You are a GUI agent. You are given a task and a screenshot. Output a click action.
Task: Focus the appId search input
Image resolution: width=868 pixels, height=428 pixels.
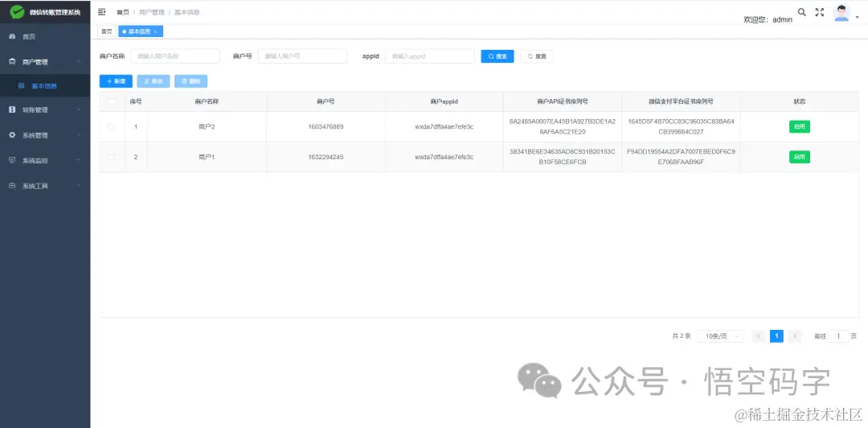point(429,56)
